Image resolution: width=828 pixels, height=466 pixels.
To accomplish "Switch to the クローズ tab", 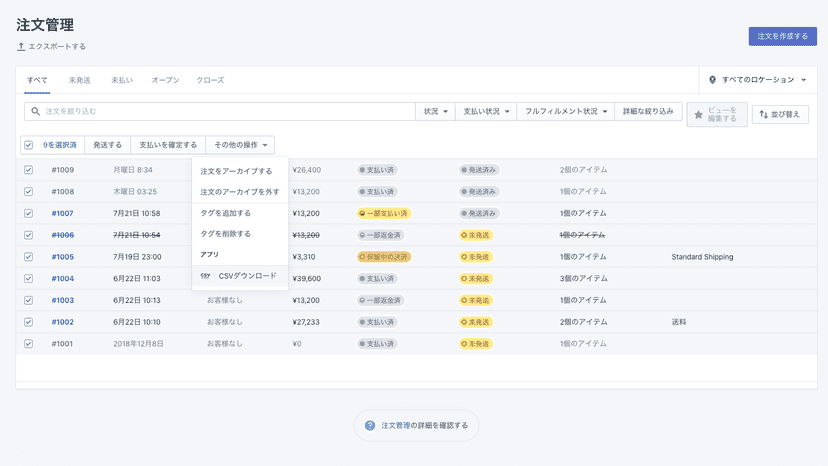I will click(x=210, y=80).
